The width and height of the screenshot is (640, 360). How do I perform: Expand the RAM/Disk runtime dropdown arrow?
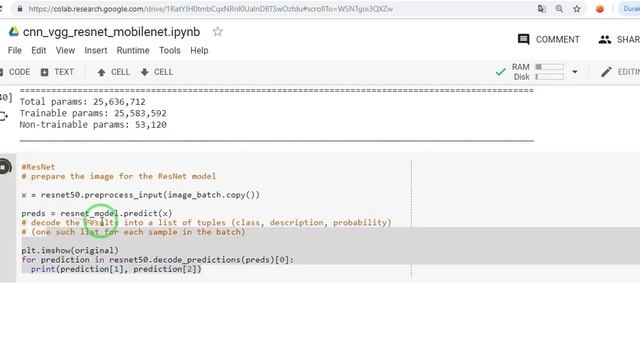point(575,72)
